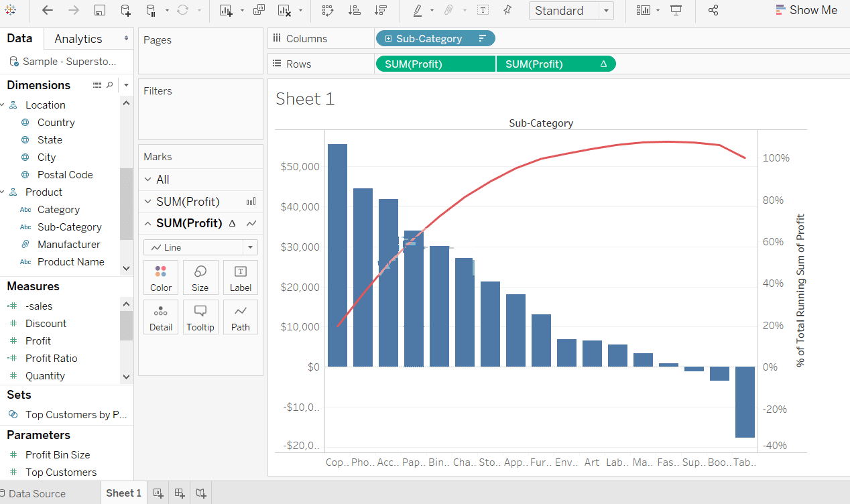
Task: Swap rows and columns with the toolbar icon
Action: point(328,10)
